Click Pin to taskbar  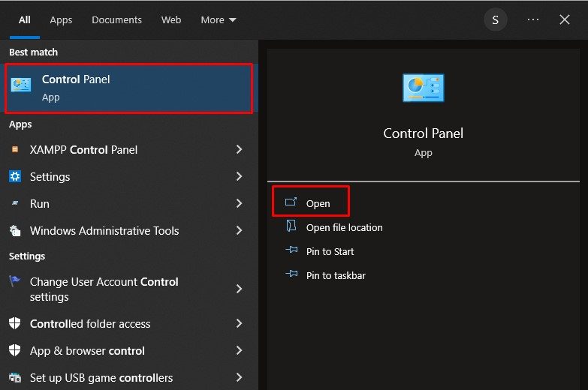(336, 276)
